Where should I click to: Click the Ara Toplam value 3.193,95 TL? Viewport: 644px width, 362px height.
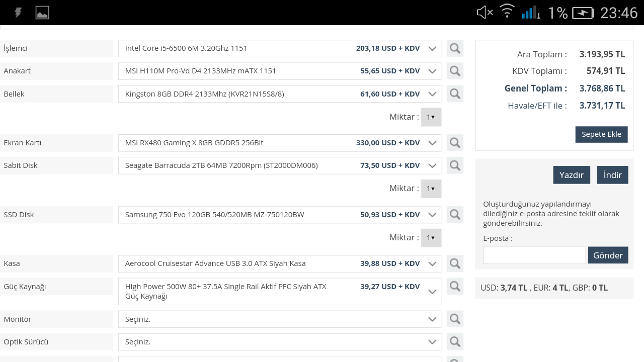tap(602, 54)
